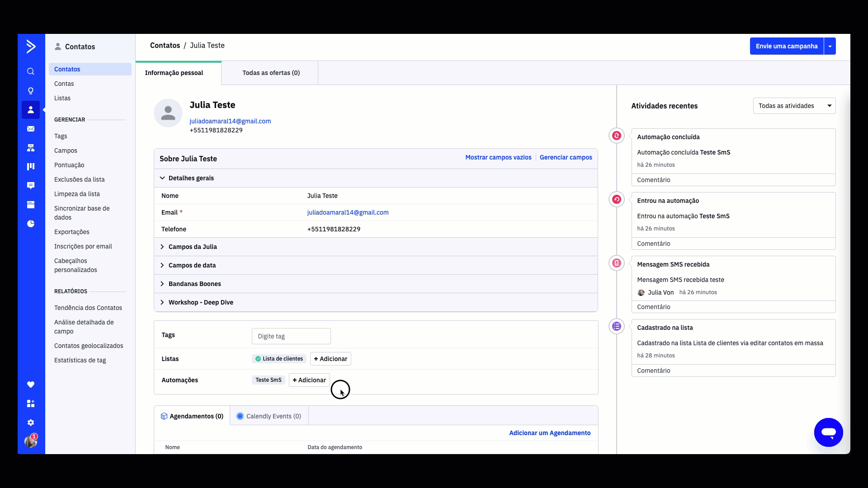Open the automations sidebar icon

tap(31, 148)
